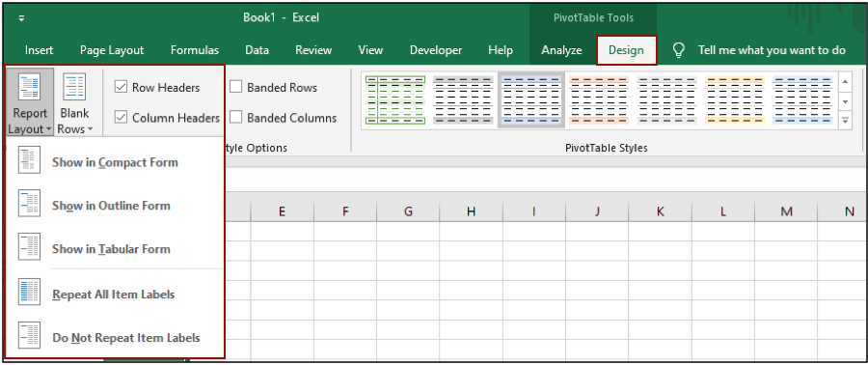Open Customize Quick Access Toolbar arrow
Viewport: 868px width, 365px height.
pos(21,17)
